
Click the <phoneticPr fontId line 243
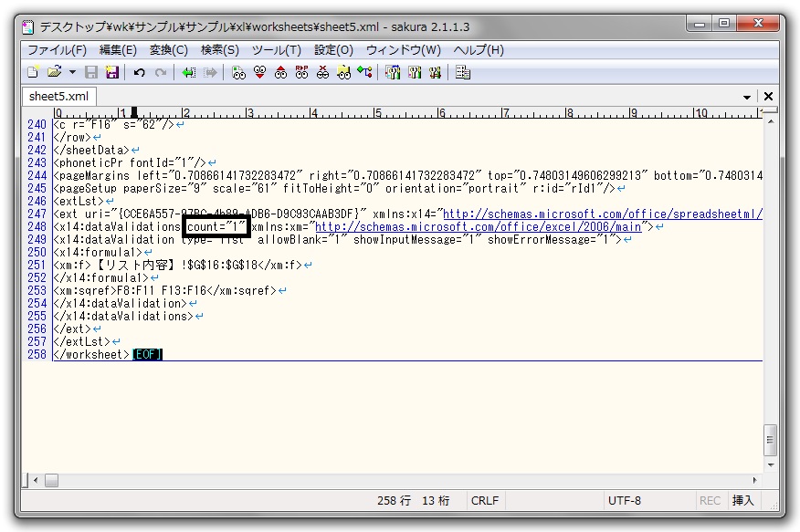[x=130, y=163]
